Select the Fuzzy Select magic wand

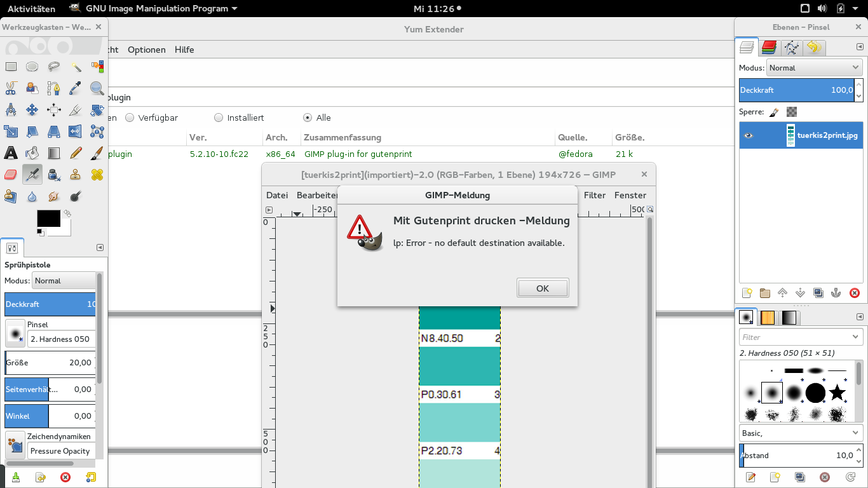76,67
